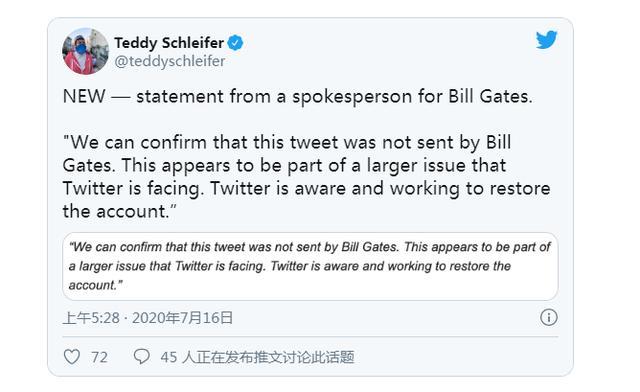The width and height of the screenshot is (640, 392).
Task: Click the Teddy Schleifer display name
Action: tap(169, 42)
